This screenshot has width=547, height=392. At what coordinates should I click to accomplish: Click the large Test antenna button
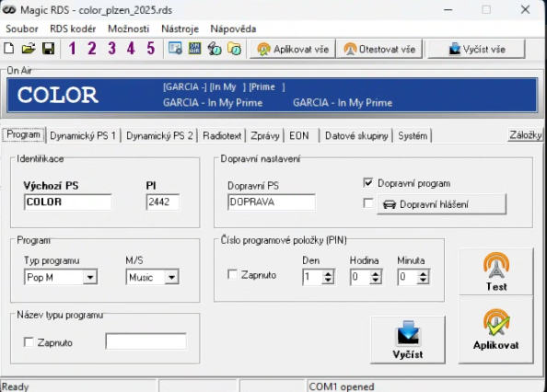click(x=496, y=271)
